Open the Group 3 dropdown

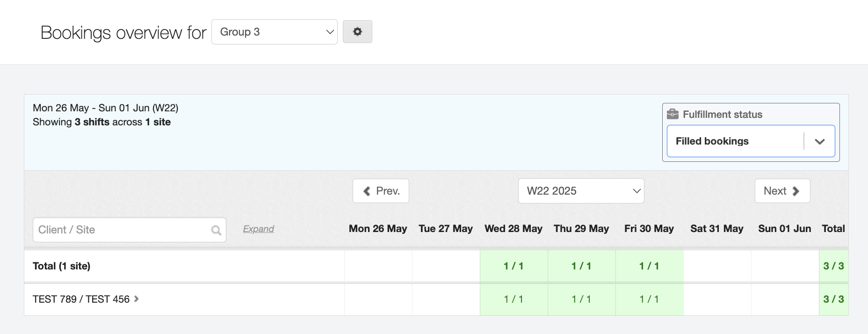point(274,32)
